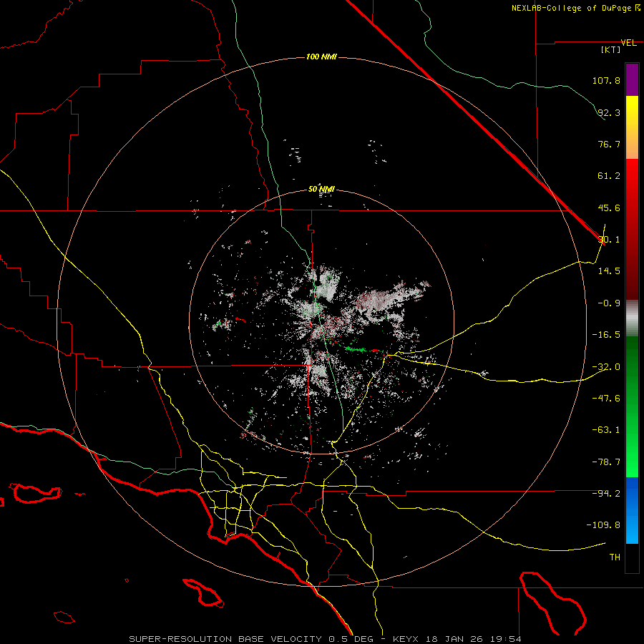Image resolution: width=644 pixels, height=644 pixels.
Task: Click the 100 NMI range ring label
Action: pos(321,57)
